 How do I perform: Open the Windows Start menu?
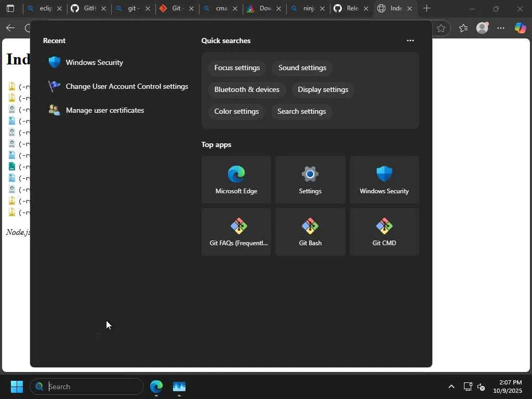click(17, 387)
